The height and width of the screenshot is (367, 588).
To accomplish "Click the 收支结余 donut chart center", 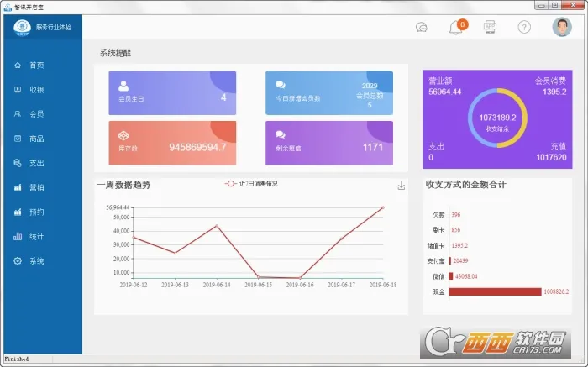I will coord(497,118).
